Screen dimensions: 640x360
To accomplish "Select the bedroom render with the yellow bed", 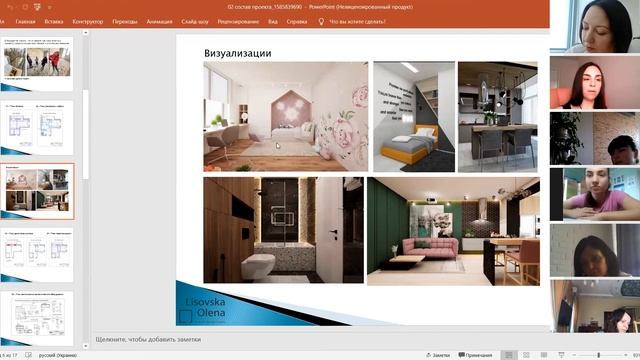I will click(x=414, y=116).
